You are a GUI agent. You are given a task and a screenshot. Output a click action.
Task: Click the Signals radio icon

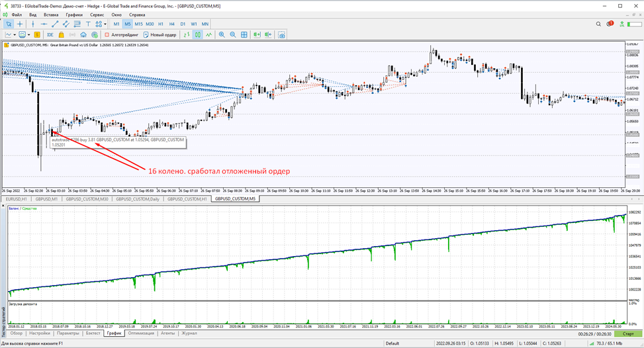pos(72,35)
